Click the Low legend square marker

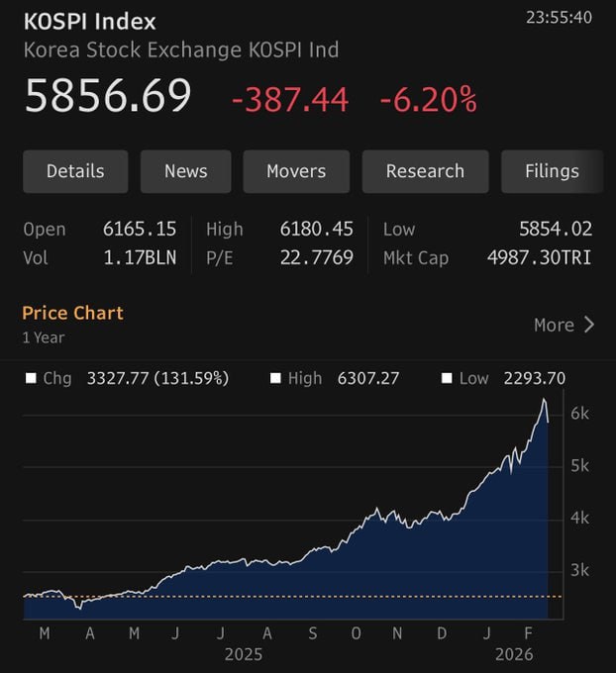click(447, 378)
